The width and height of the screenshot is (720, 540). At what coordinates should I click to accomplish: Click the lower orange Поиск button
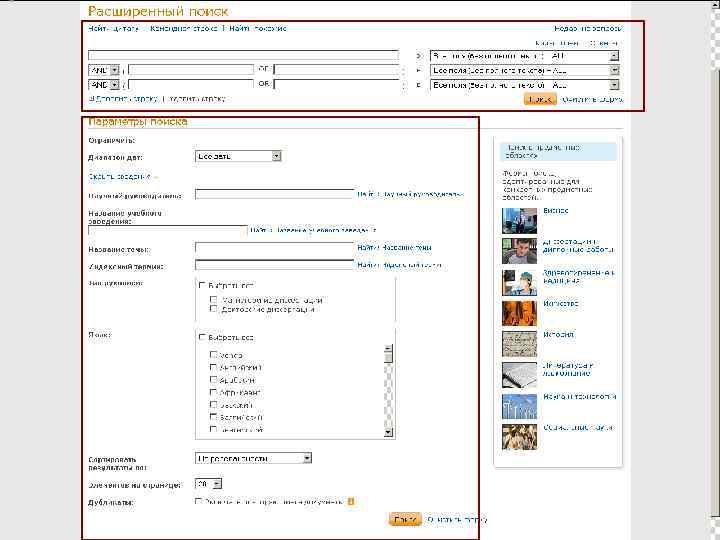tap(405, 519)
